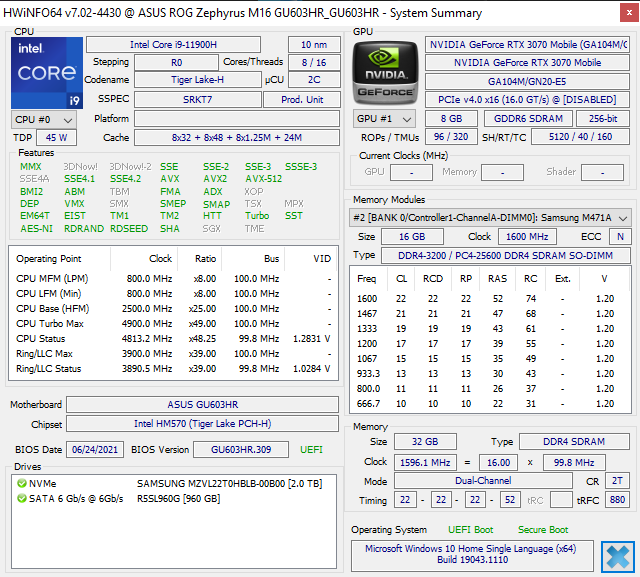This screenshot has height=577, width=640.
Task: Expand the memory module BANK 0 dropdown
Action: (x=490, y=217)
